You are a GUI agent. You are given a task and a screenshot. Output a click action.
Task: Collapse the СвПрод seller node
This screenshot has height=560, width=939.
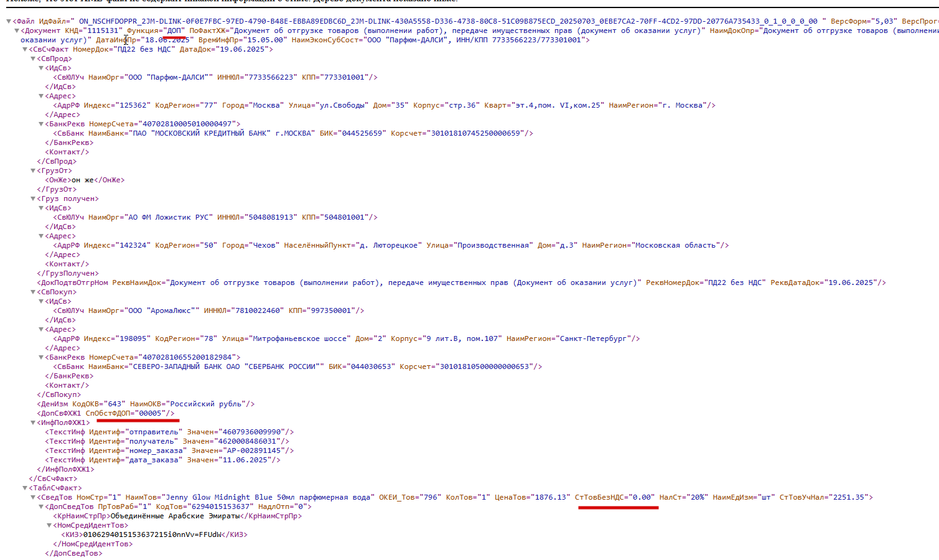[x=33, y=58]
